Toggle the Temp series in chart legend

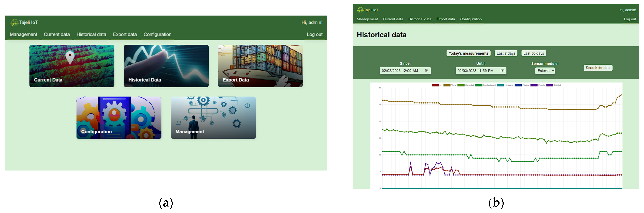point(447,85)
